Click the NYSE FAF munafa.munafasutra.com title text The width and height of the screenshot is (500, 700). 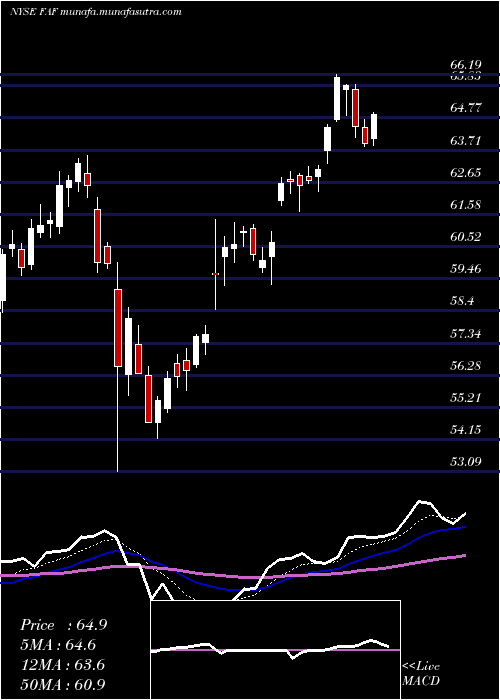coord(96,12)
